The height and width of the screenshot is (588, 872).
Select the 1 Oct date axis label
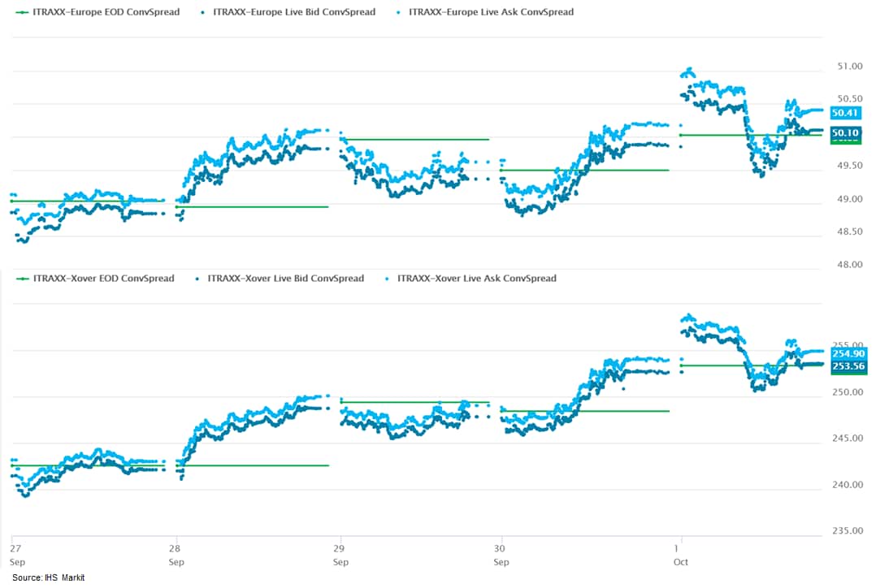click(680, 550)
